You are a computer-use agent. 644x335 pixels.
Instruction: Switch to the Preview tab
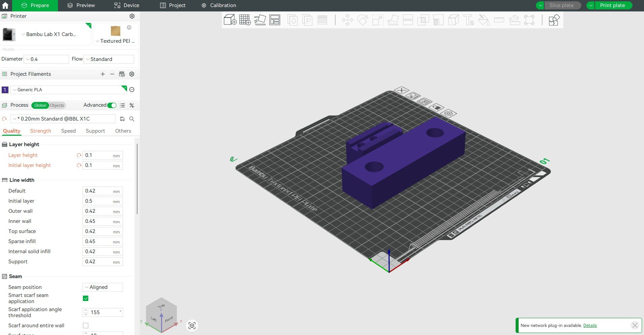[81, 5]
